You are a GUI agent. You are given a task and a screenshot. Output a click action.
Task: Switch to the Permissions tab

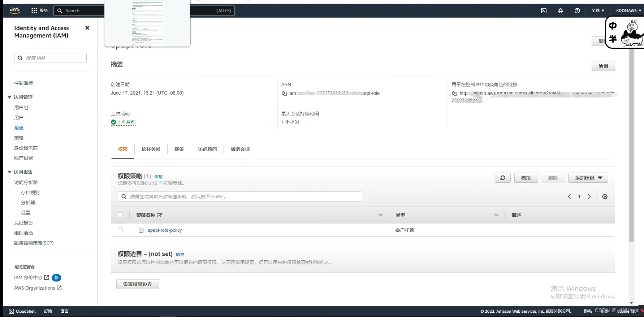click(x=123, y=149)
